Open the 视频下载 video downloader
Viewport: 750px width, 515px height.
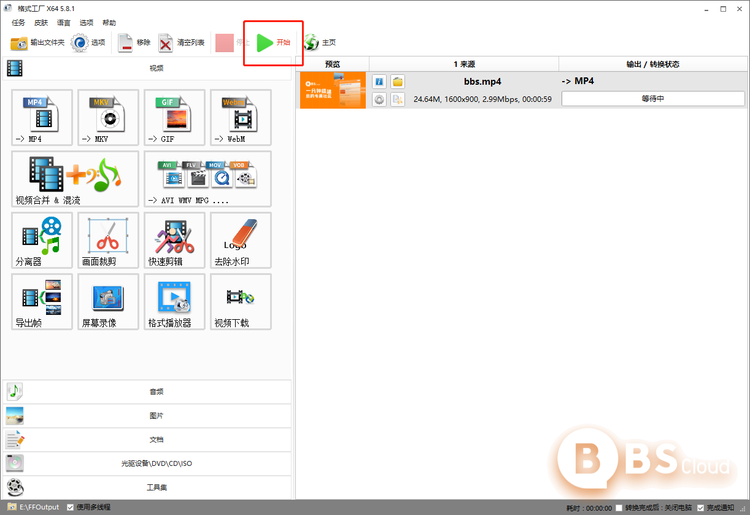click(241, 302)
